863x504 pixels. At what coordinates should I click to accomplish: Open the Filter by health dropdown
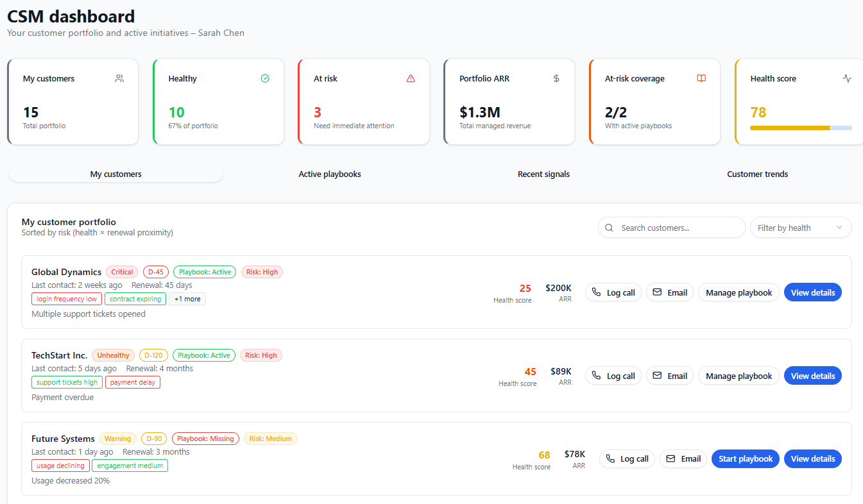pos(800,228)
